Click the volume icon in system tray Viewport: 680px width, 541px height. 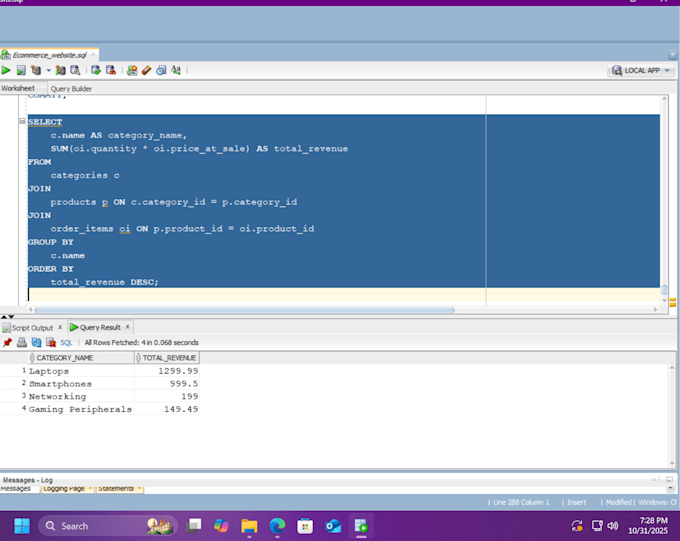613,526
